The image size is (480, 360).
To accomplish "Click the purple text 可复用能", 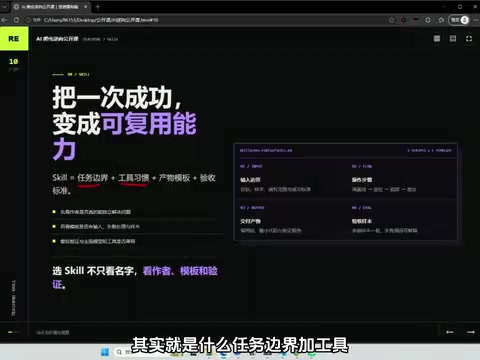I will tap(149, 124).
